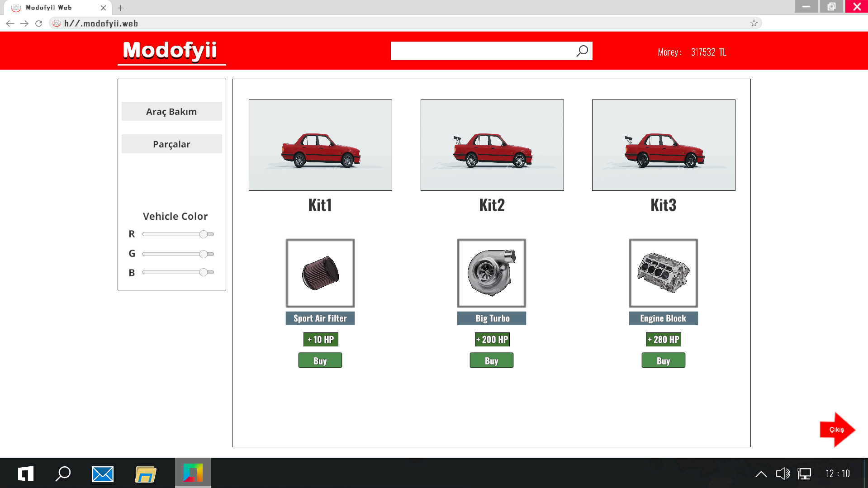Select the Kit1 car thumbnail
868x488 pixels.
click(320, 145)
